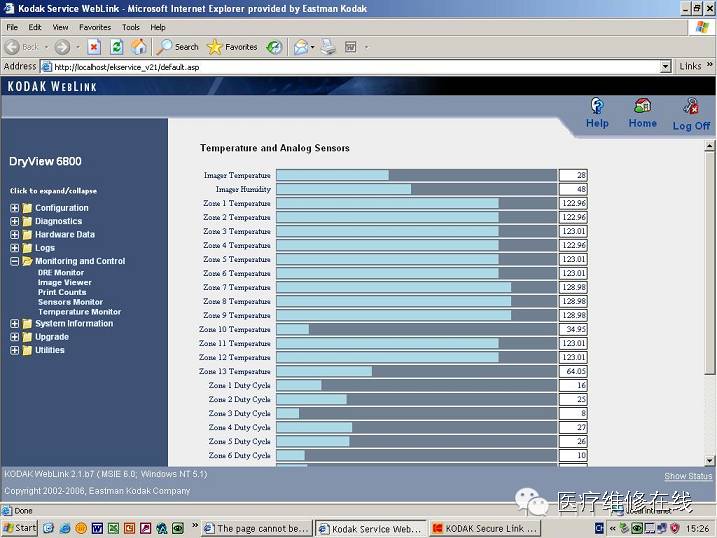The image size is (717, 538).
Task: Click the Mail envelope toolbar icon
Action: (x=301, y=47)
